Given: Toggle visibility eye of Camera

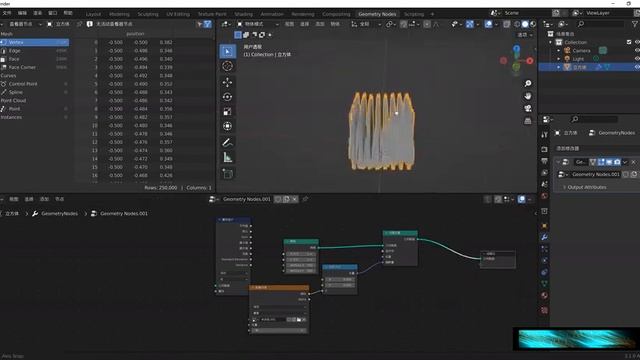Looking at the screenshot, I should pos(637,51).
